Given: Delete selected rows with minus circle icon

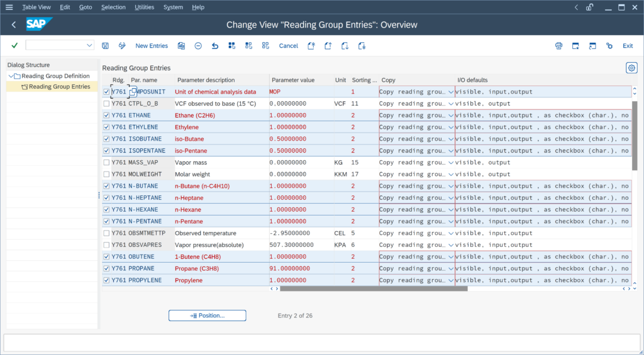Looking at the screenshot, I should 198,46.
